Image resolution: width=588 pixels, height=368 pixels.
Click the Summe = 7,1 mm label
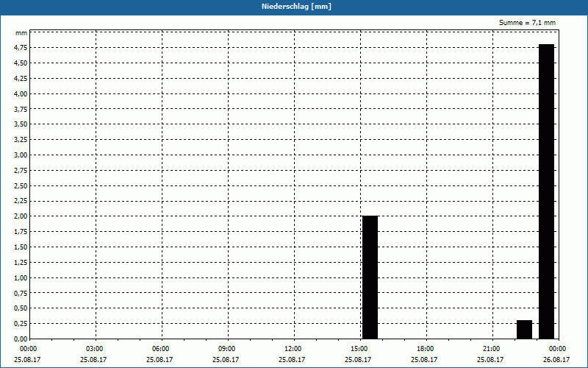click(x=527, y=23)
